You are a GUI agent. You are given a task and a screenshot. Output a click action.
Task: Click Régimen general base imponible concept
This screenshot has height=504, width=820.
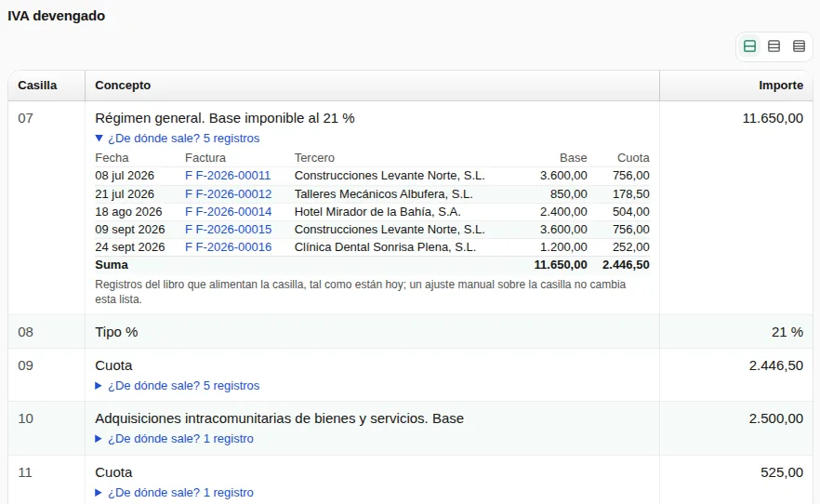point(225,118)
